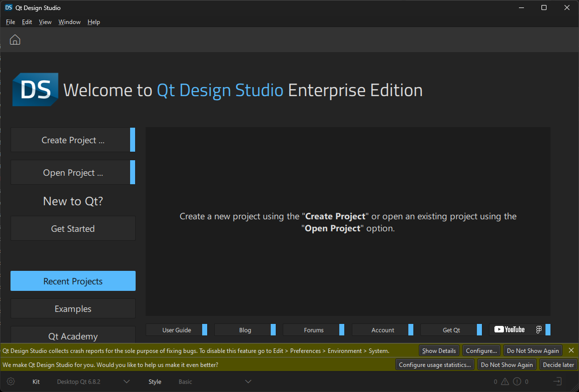Viewport: 579px width, 392px height.
Task: Click the Get Qt link
Action: point(451,329)
